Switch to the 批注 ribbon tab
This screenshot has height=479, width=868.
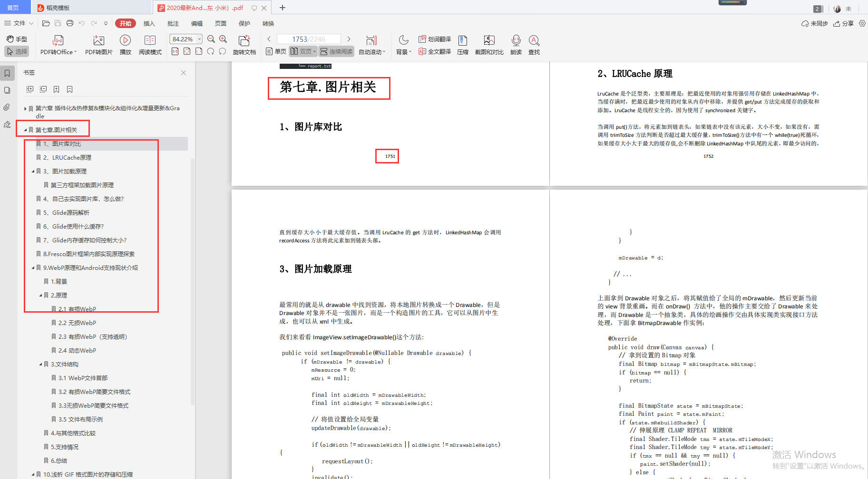click(173, 23)
